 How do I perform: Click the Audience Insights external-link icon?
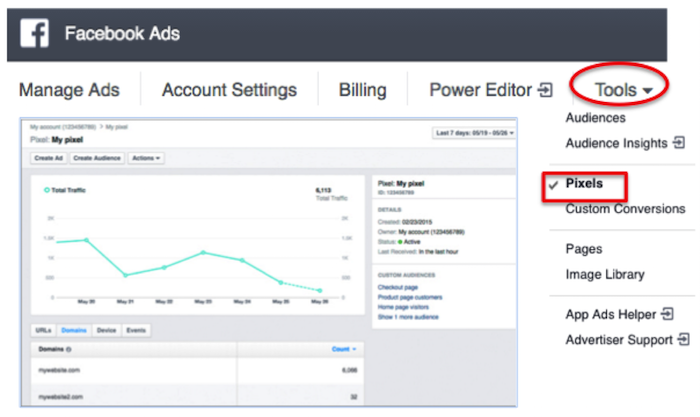(679, 143)
